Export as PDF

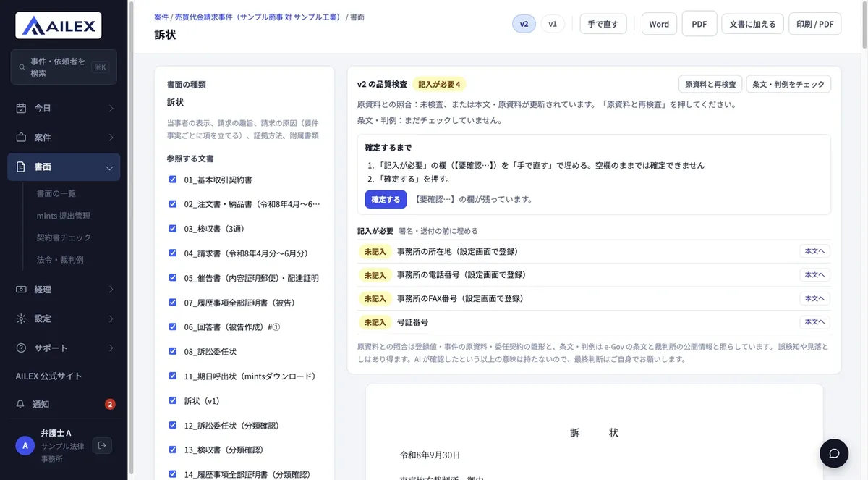699,24
